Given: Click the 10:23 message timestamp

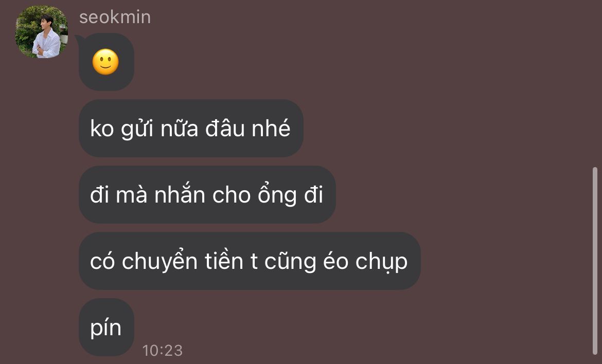Looking at the screenshot, I should (163, 350).
